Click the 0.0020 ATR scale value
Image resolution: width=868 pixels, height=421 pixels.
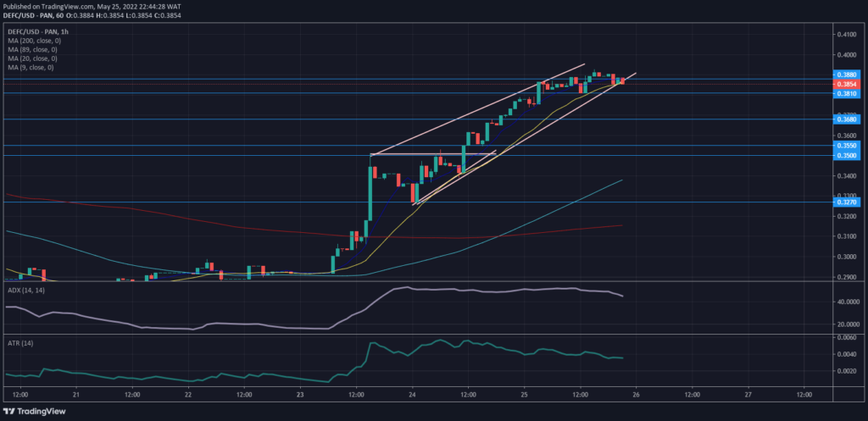[847, 371]
